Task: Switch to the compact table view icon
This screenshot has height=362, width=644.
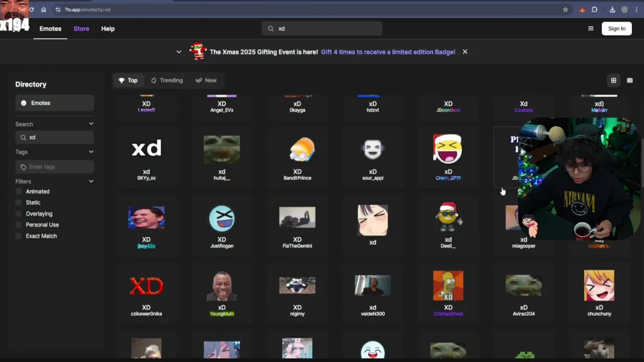Action: coord(629,80)
